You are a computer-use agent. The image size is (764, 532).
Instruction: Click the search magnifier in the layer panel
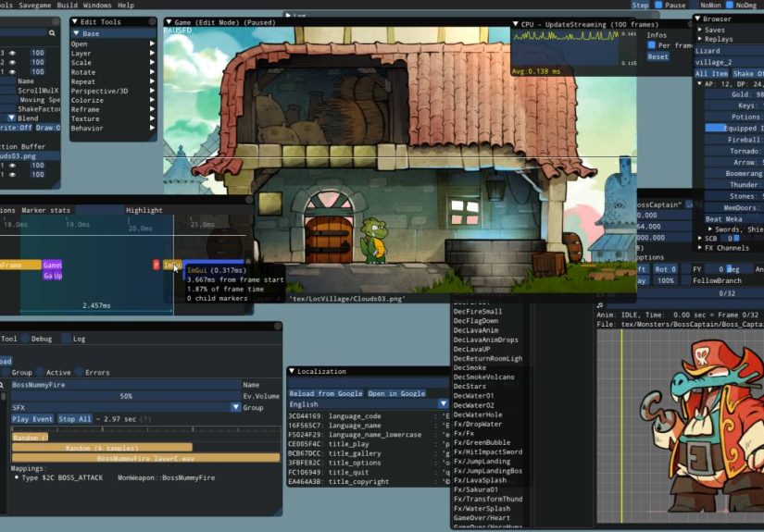[x=52, y=33]
